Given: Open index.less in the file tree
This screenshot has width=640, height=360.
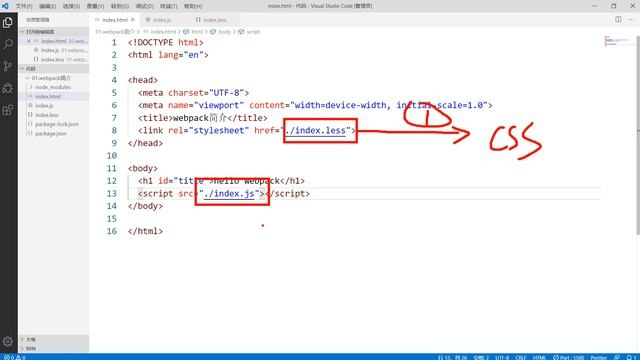Looking at the screenshot, I should pos(53,115).
